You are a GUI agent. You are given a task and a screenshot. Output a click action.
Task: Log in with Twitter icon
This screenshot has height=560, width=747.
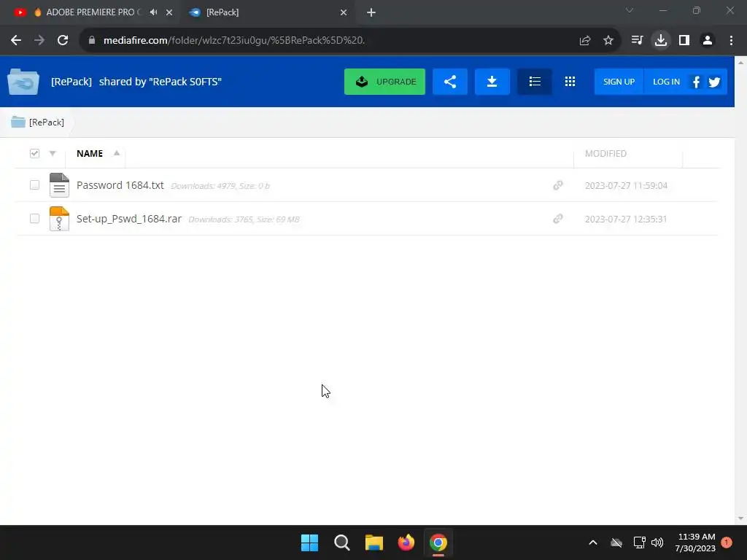[x=714, y=82]
